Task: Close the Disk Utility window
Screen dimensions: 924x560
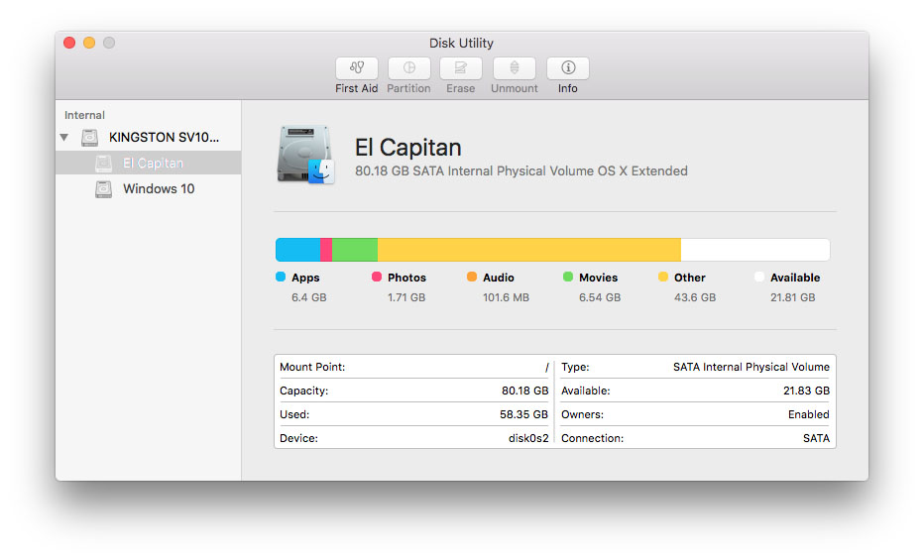Action: [69, 43]
